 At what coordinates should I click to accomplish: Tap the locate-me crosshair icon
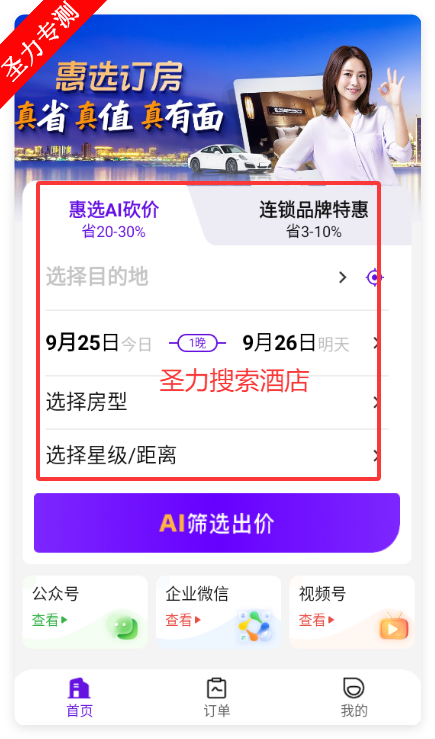click(x=374, y=278)
